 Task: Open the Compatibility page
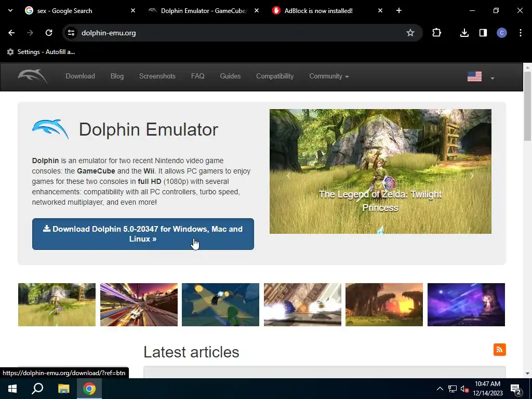(275, 76)
